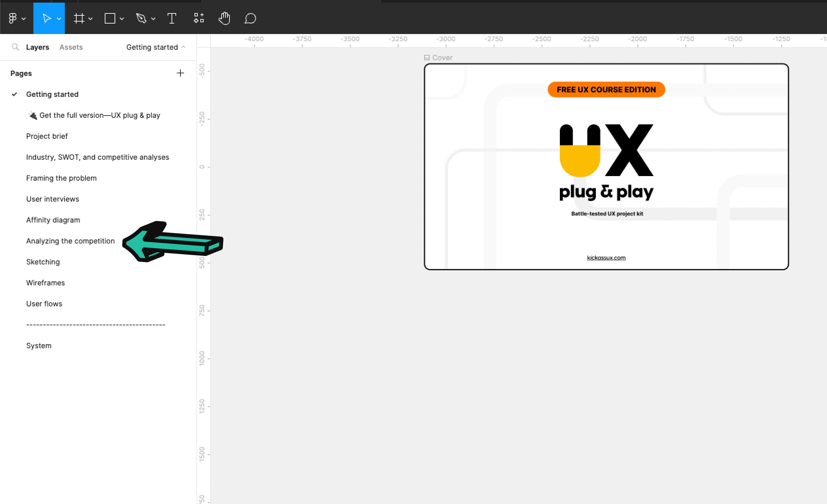
Task: Open Pen tool dropdown arrow
Action: (153, 19)
